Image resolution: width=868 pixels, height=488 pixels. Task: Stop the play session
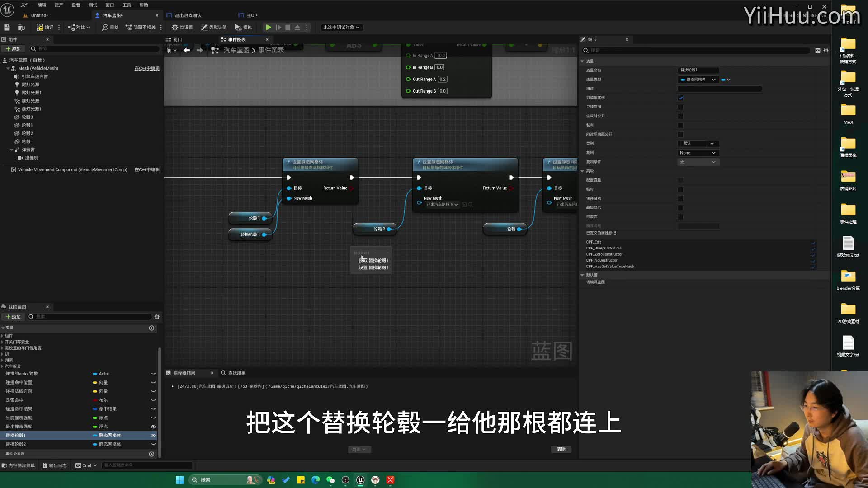[288, 28]
